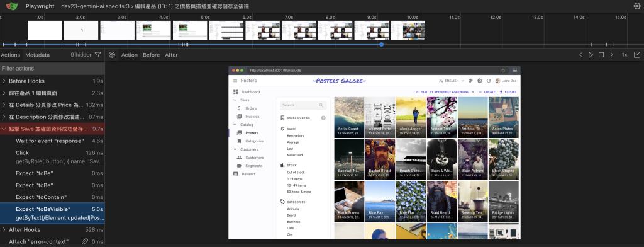Select the Expect "toBeVisible" action row
The height and width of the screenshot is (247, 644).
click(x=52, y=213)
